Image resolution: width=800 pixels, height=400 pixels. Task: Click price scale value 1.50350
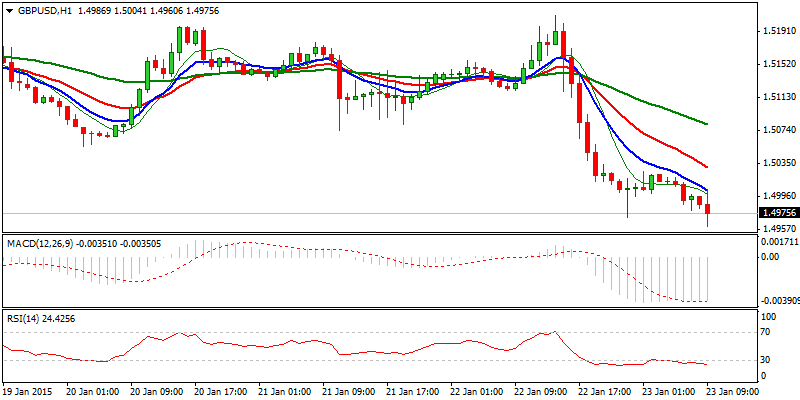coord(779,163)
